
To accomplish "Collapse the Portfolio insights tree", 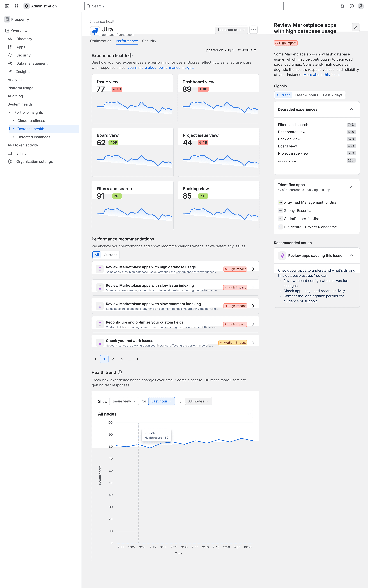I will 10,112.
